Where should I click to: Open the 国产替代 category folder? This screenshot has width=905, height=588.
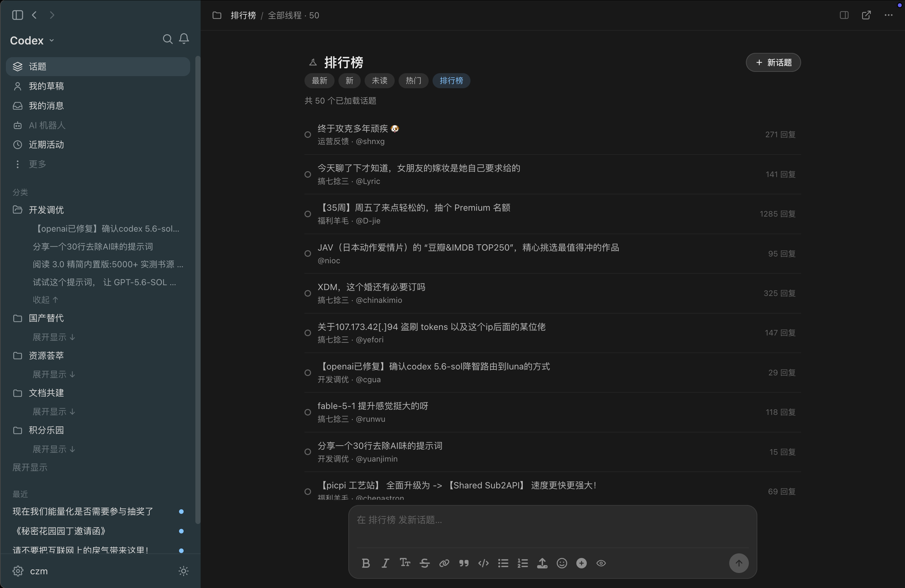tap(98, 318)
